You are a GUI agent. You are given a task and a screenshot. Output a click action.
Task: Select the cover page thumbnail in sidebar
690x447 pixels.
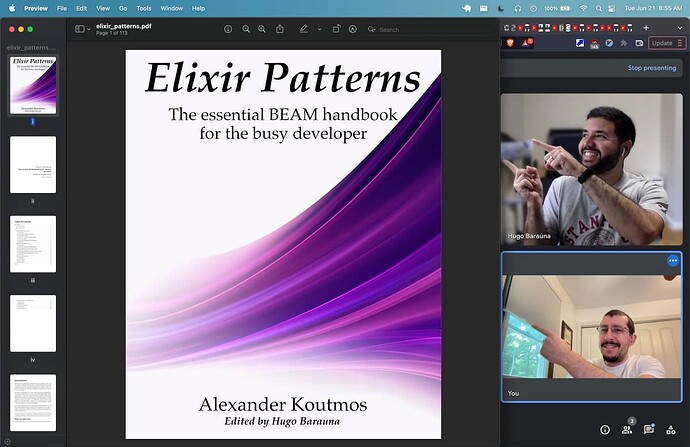33,85
